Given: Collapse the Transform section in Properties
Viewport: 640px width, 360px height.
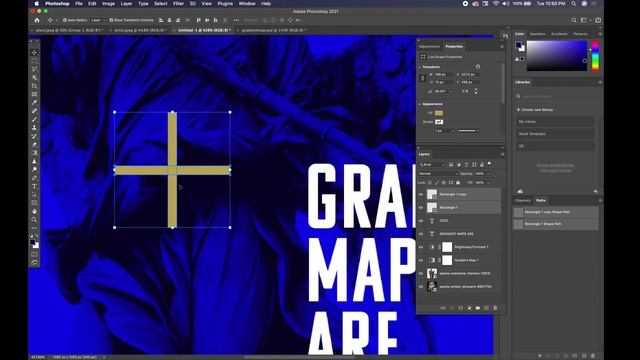Looking at the screenshot, I should pos(420,67).
